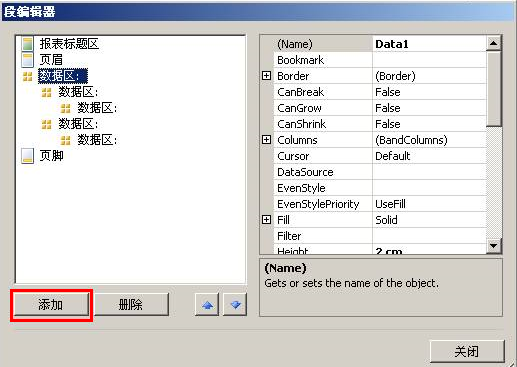Click the 添加 button
Image resolution: width=517 pixels, height=367 pixels.
tap(51, 304)
